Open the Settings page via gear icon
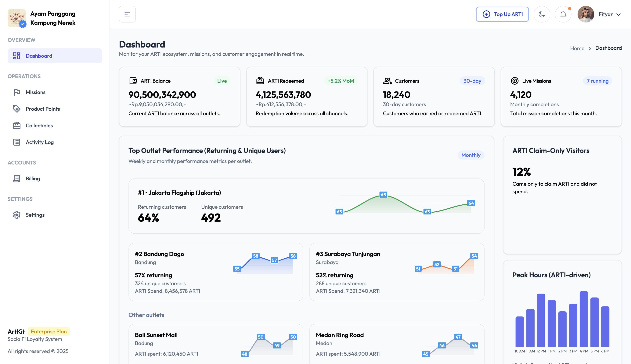The image size is (631, 364). point(16,215)
